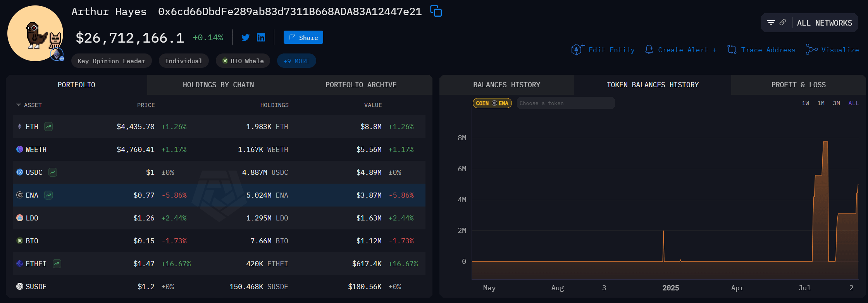Switch to the TOKEN BALANCES HISTORY tab
This screenshot has width=868, height=303.
pyautogui.click(x=653, y=85)
